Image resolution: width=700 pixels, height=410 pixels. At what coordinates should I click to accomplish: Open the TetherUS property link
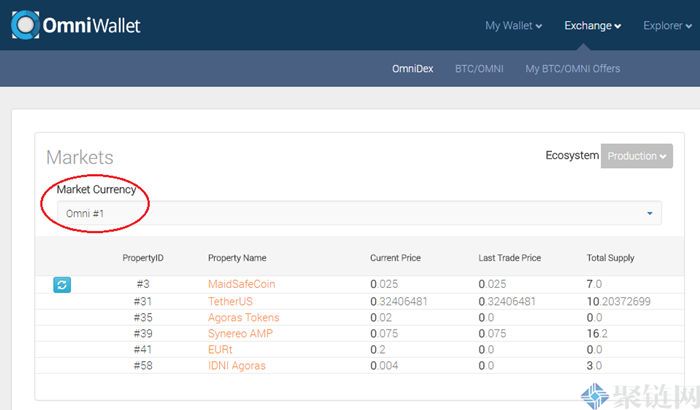(x=232, y=301)
